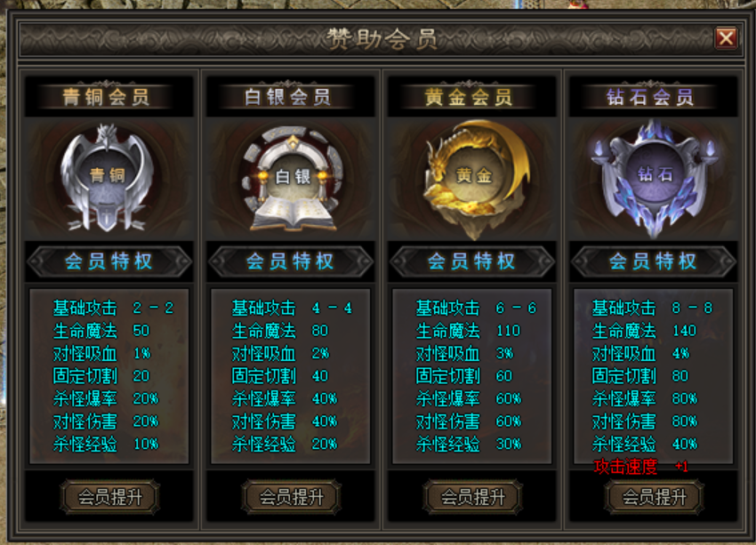Click the Bronze 基础攻击 2-2 stat line
756x545 pixels.
[113, 308]
